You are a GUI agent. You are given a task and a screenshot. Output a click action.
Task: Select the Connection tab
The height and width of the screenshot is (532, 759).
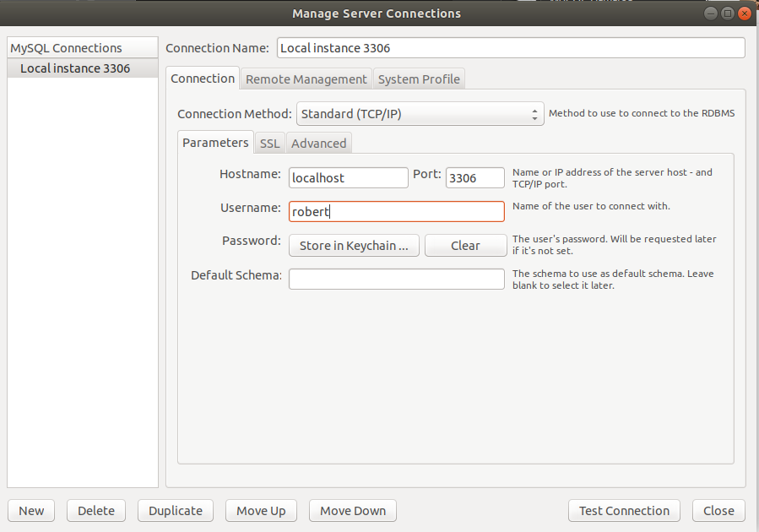click(x=203, y=79)
